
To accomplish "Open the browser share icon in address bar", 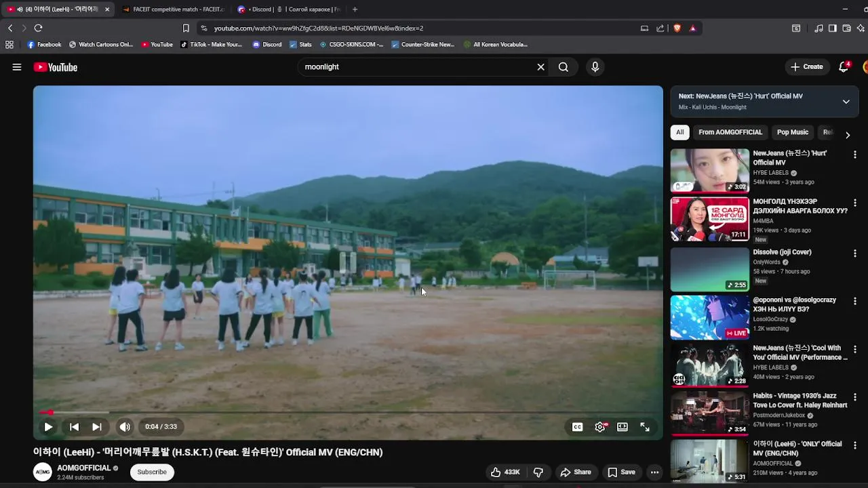I will click(x=660, y=28).
